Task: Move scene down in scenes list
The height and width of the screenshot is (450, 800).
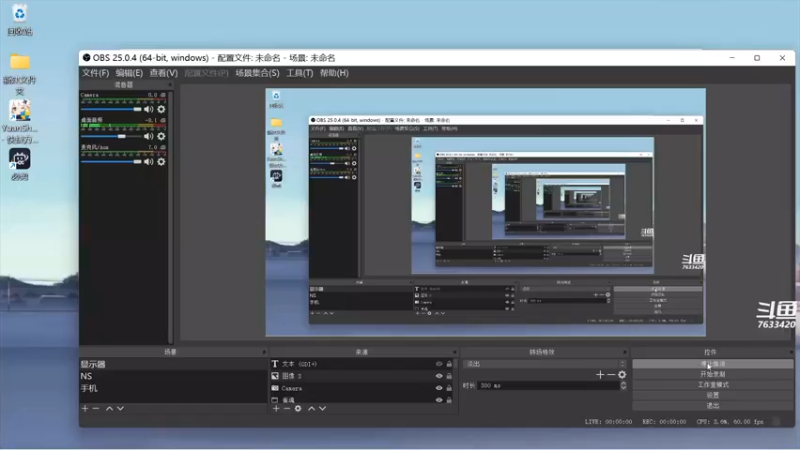Action: pyautogui.click(x=120, y=408)
